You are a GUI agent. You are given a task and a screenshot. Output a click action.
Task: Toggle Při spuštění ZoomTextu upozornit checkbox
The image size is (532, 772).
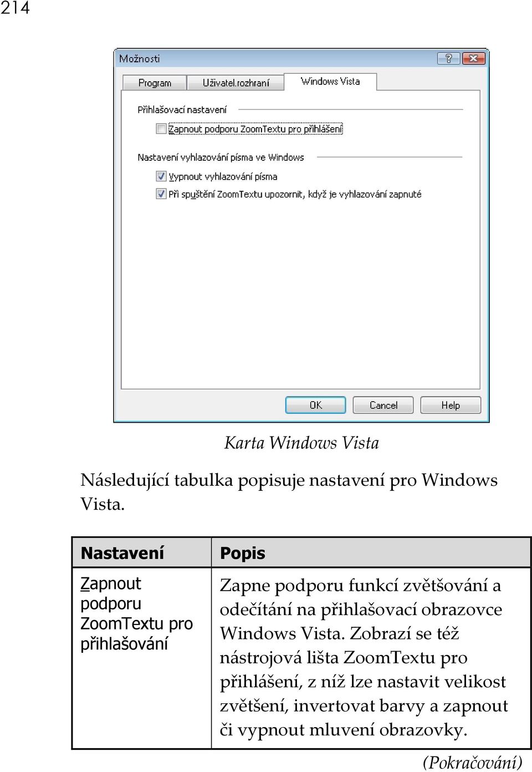(161, 194)
